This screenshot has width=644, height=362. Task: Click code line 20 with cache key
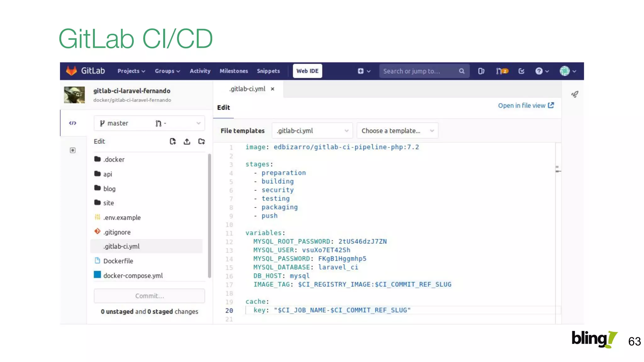(328, 310)
